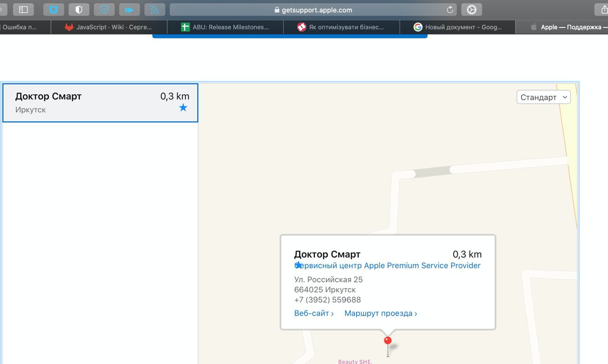Switch to the 'Ошибка п...' tab
The width and height of the screenshot is (608, 364).
tap(25, 27)
